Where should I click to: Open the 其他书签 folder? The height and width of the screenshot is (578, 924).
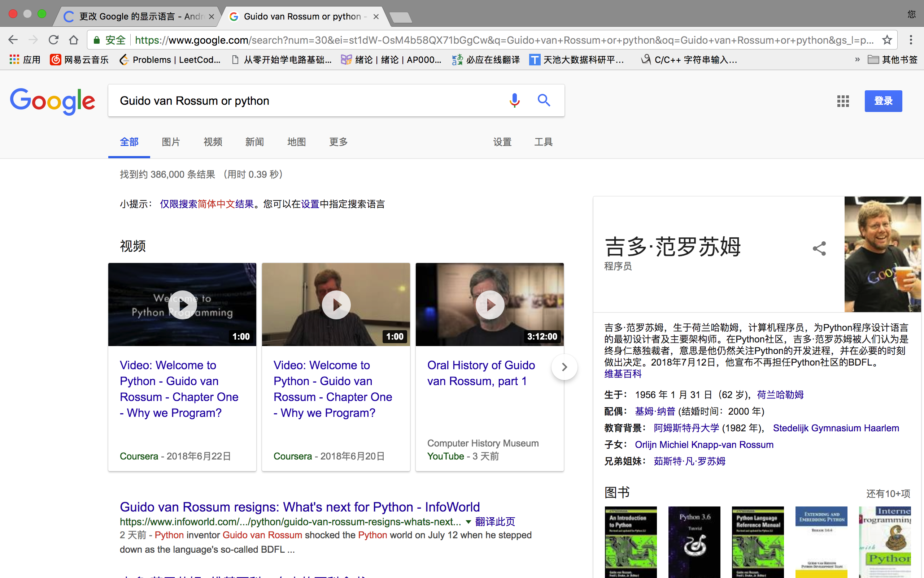pyautogui.click(x=892, y=60)
